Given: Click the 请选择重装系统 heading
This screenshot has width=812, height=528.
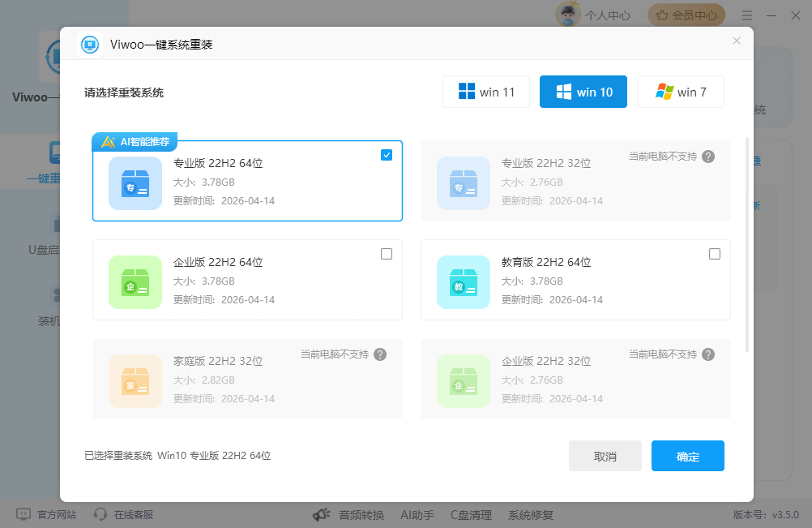Looking at the screenshot, I should 124,92.
